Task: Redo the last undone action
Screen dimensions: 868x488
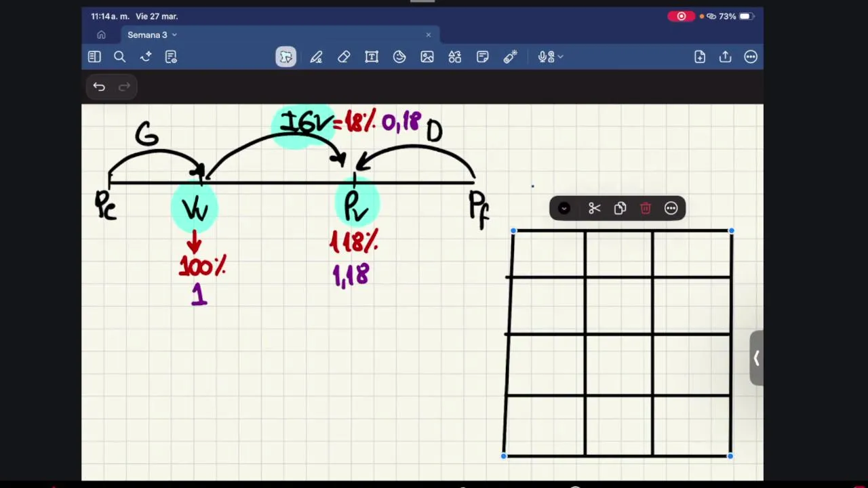Action: (x=124, y=87)
